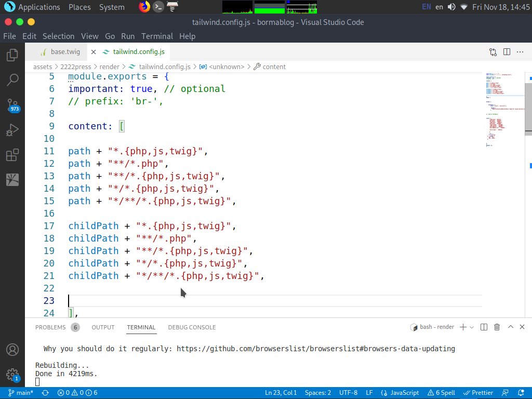
Task: Click 6 Spell warning in status bar
Action: pos(441,393)
